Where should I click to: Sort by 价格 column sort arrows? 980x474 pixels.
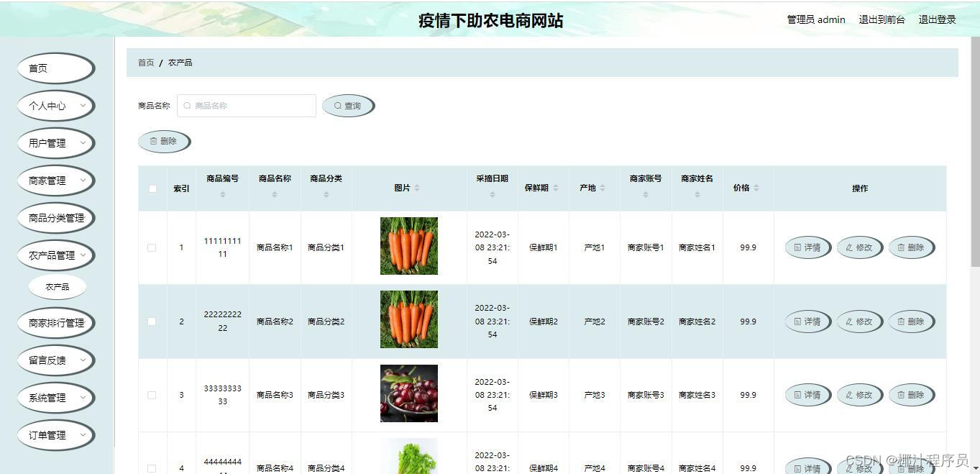756,188
